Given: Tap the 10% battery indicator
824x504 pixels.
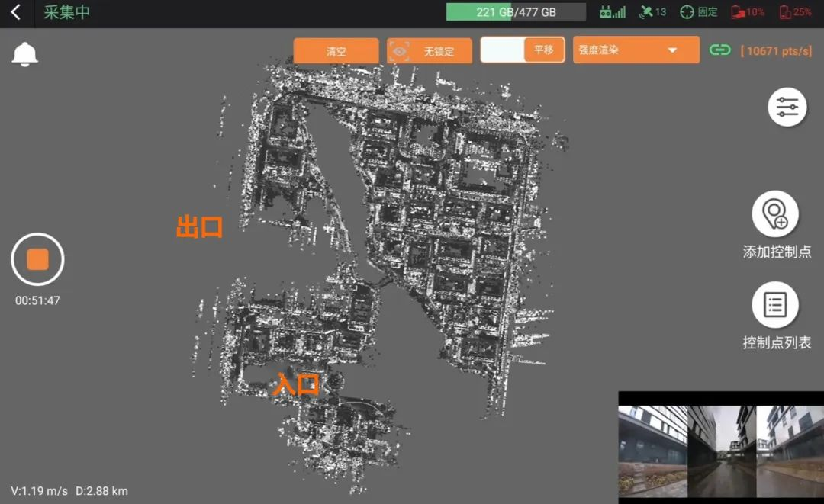Looking at the screenshot, I should (x=748, y=12).
